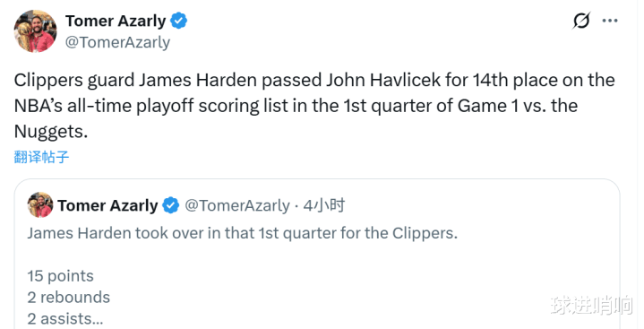Click the '2 rebounds' line in quoted tweet
Viewport: 644px width, 329px height.
coord(69,298)
